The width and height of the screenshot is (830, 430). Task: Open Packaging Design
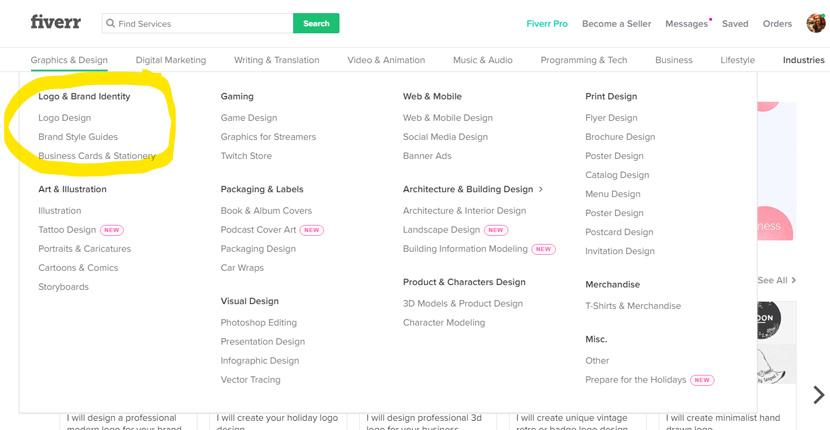[x=258, y=249]
